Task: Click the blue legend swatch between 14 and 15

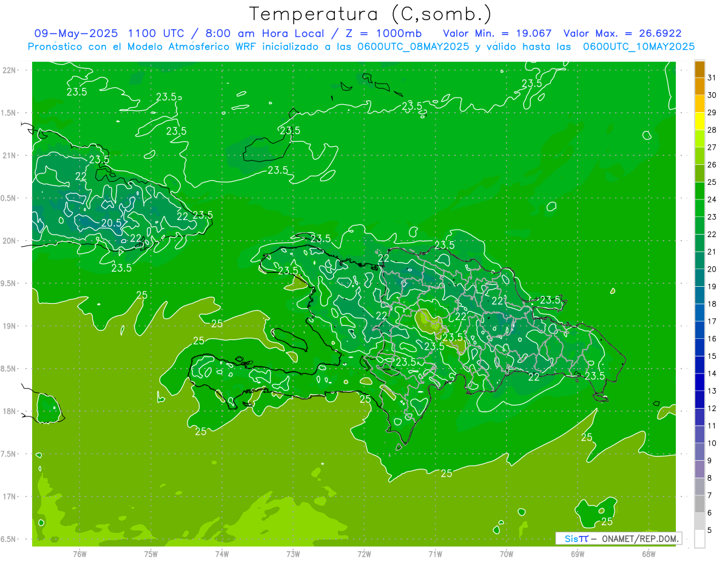Action: [699, 365]
